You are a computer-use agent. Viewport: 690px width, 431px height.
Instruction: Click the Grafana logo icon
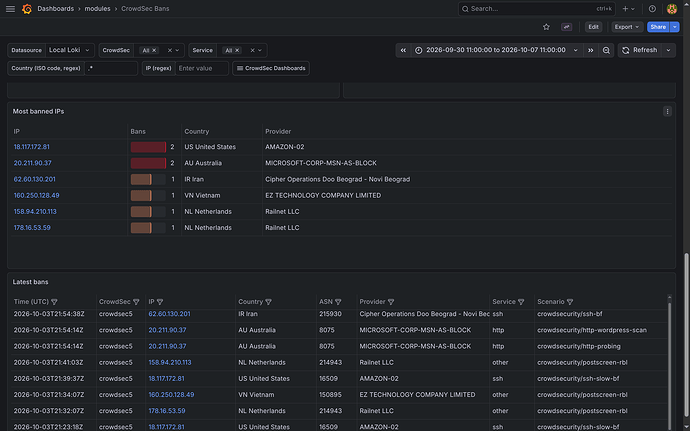[x=27, y=9]
